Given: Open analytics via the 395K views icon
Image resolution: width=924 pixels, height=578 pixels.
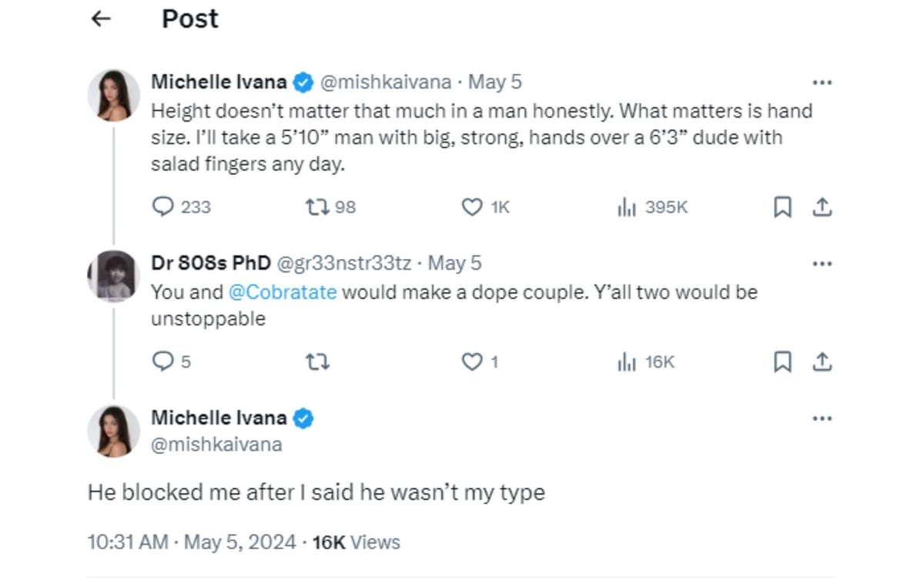Looking at the screenshot, I should (628, 207).
